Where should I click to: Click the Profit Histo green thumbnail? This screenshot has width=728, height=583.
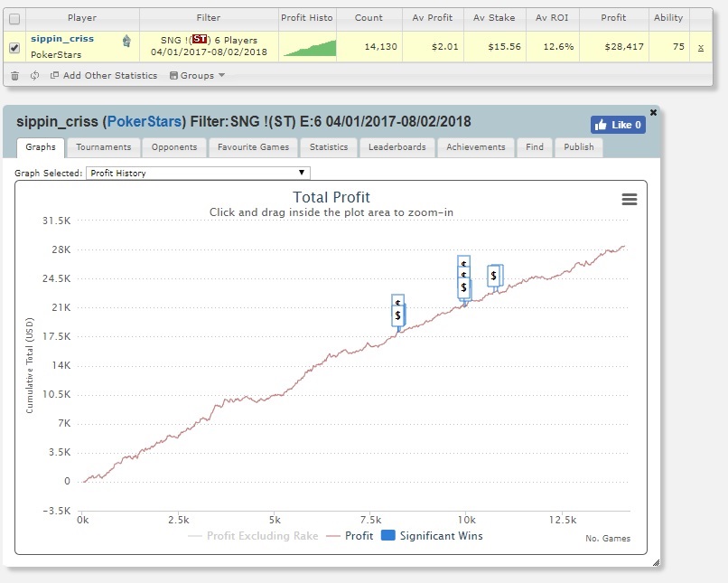pyautogui.click(x=310, y=48)
